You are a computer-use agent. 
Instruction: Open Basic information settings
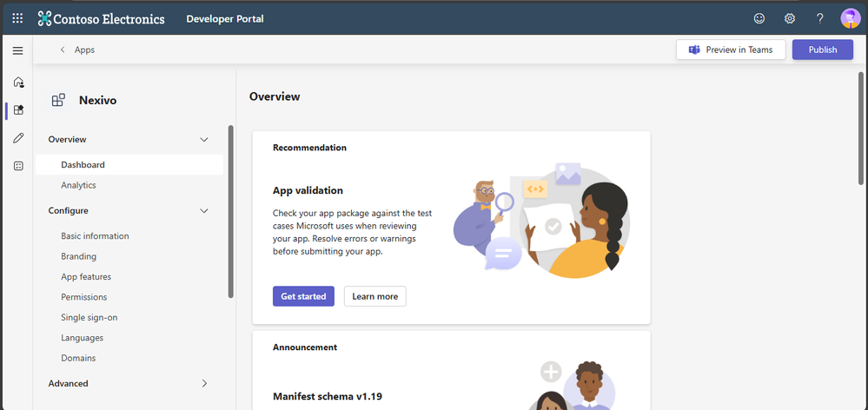pos(95,236)
